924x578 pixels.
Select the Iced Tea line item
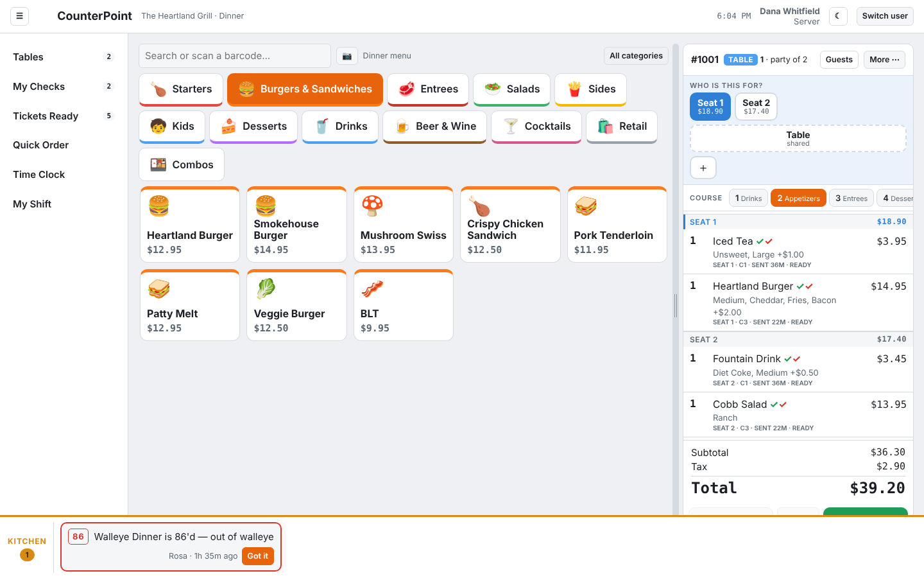[798, 252]
